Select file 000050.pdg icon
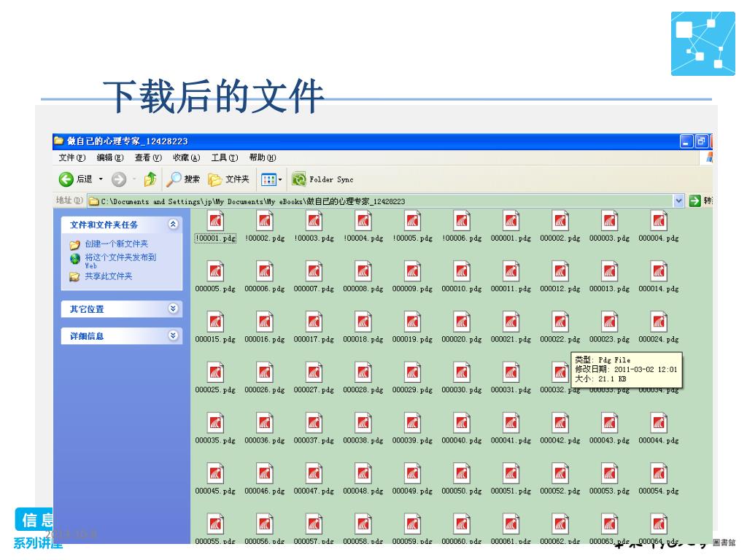 click(x=462, y=473)
